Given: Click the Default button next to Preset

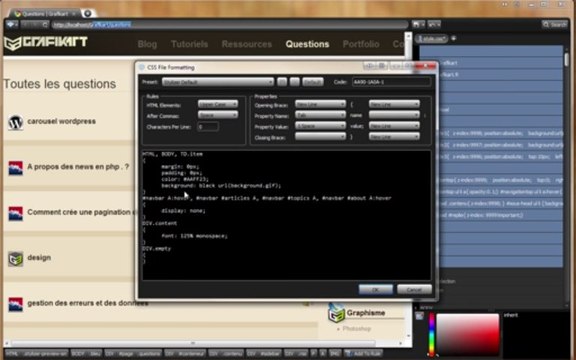Looking at the screenshot, I should (313, 82).
